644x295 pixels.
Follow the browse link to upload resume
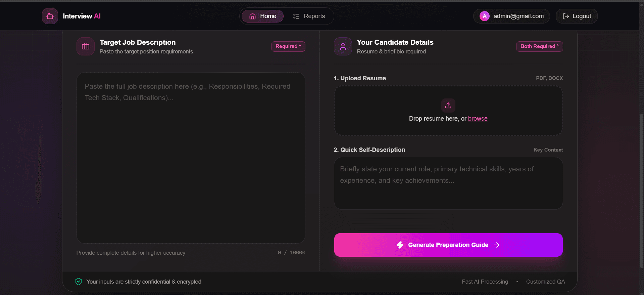coord(478,119)
